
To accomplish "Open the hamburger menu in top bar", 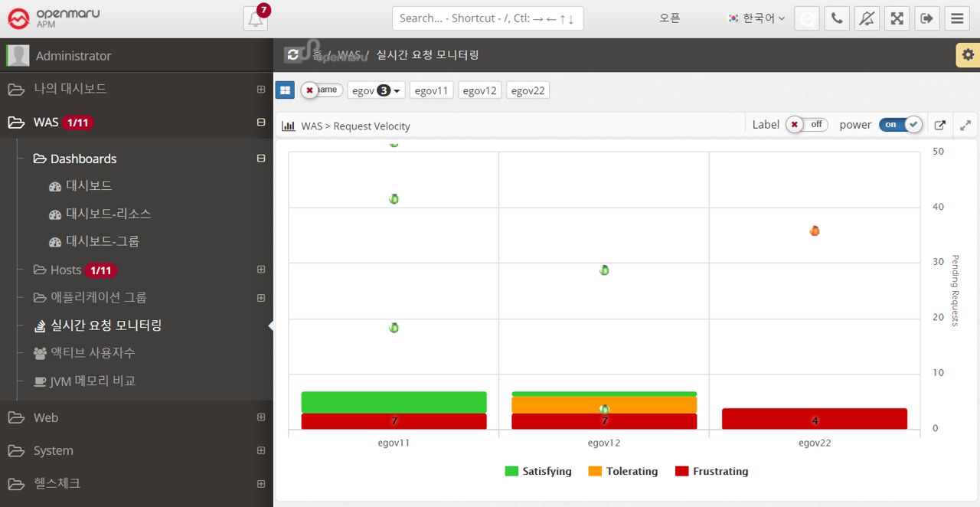I will 957,18.
